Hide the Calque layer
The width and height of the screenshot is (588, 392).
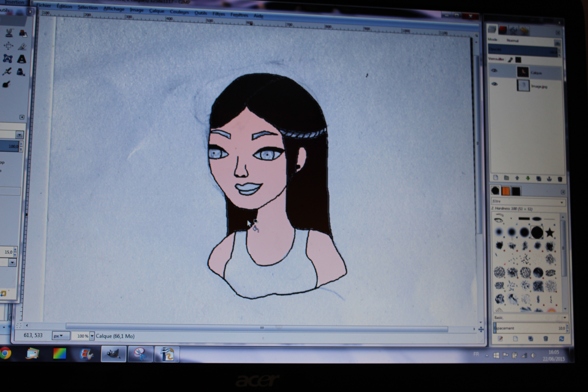pyautogui.click(x=494, y=71)
